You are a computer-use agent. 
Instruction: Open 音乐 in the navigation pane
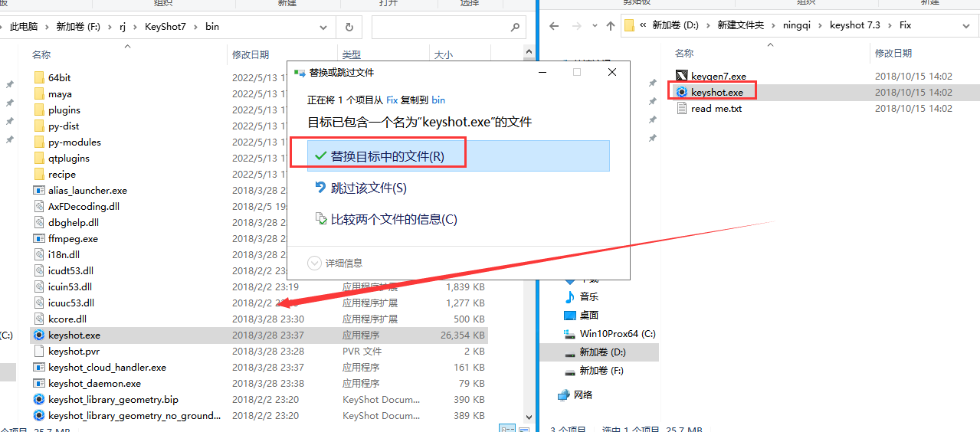tap(588, 296)
